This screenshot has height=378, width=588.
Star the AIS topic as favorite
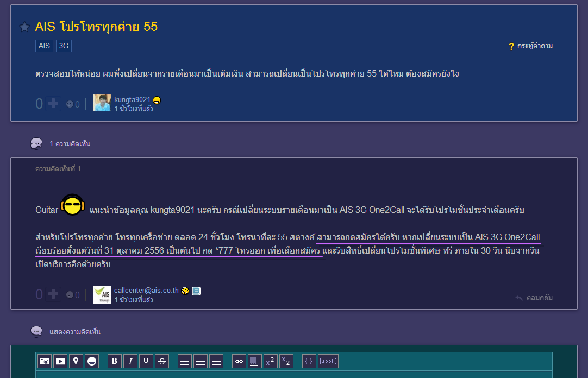tap(24, 27)
